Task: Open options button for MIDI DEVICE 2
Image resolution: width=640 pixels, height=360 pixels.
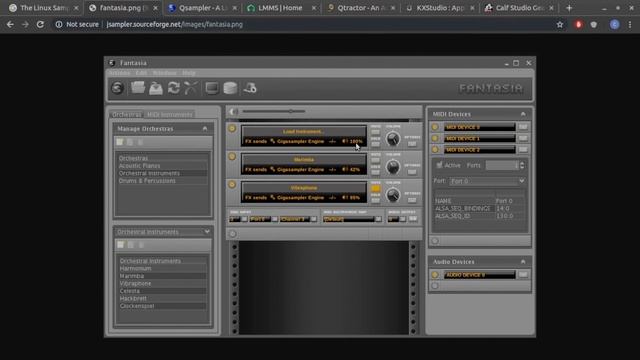Action: tap(523, 150)
